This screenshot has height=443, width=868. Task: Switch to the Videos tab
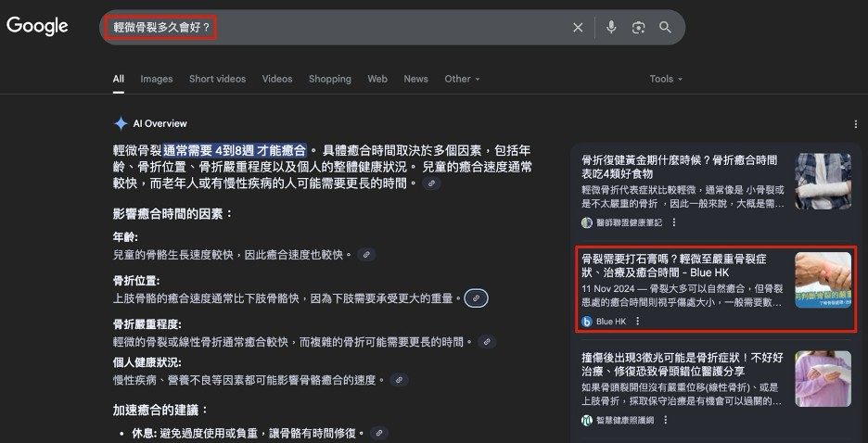click(x=277, y=79)
